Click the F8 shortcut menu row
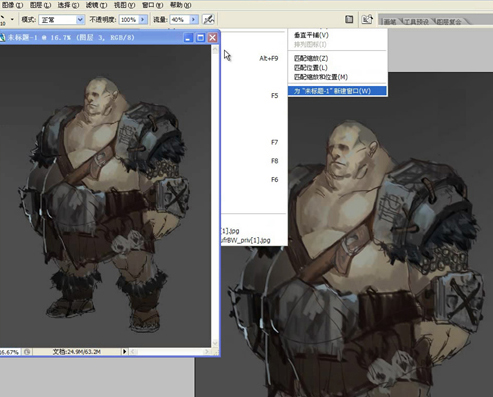The height and width of the screenshot is (397, 493). (x=254, y=161)
